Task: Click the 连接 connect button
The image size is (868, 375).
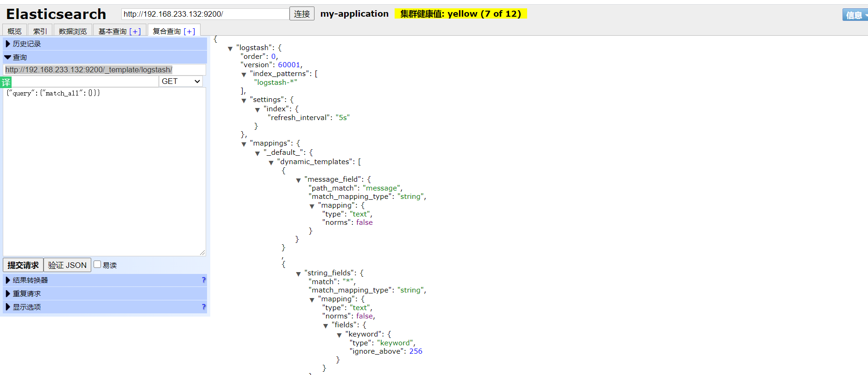Action: [302, 14]
